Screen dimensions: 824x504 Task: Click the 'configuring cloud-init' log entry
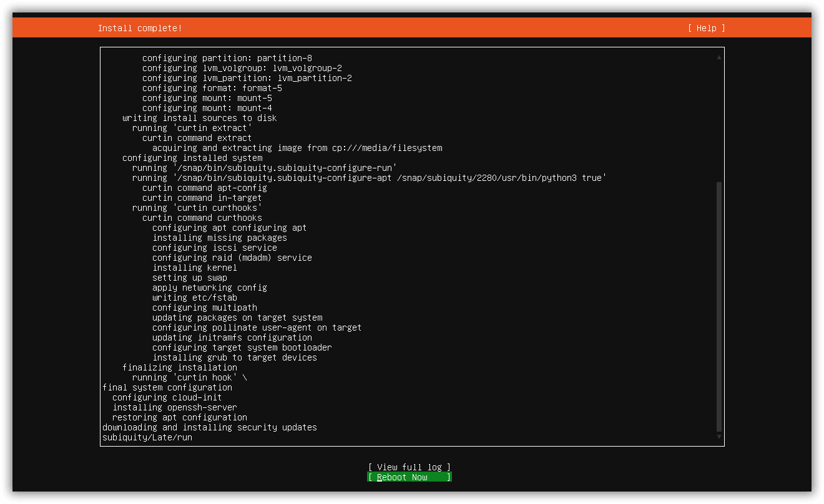coord(167,397)
